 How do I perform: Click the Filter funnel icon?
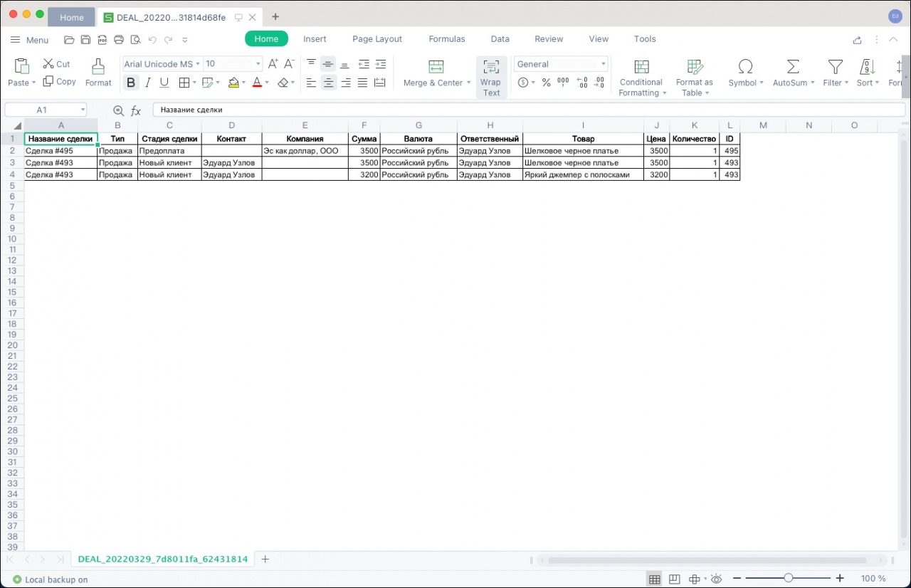[835, 67]
